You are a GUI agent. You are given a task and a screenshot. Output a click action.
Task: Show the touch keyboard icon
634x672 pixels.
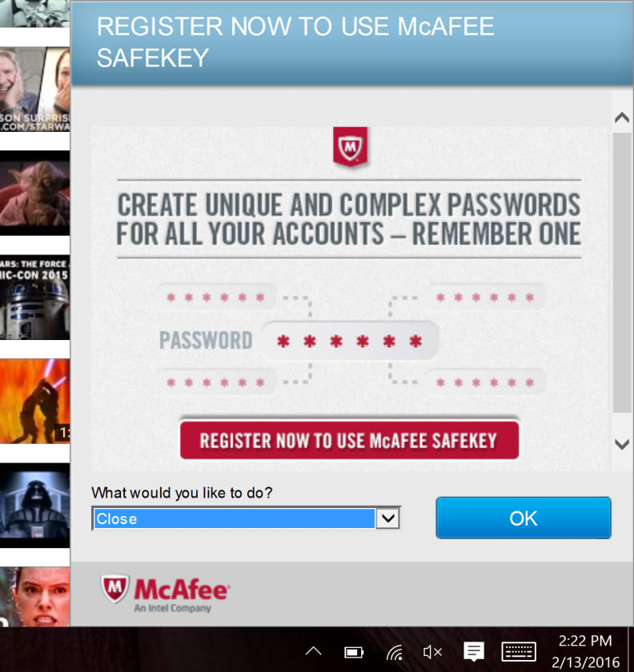click(x=519, y=652)
